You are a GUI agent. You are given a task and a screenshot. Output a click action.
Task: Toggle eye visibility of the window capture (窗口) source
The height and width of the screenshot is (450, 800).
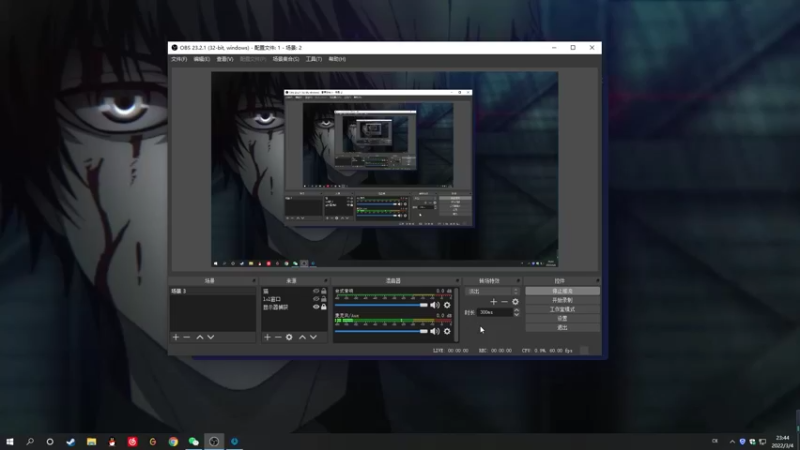tap(316, 299)
